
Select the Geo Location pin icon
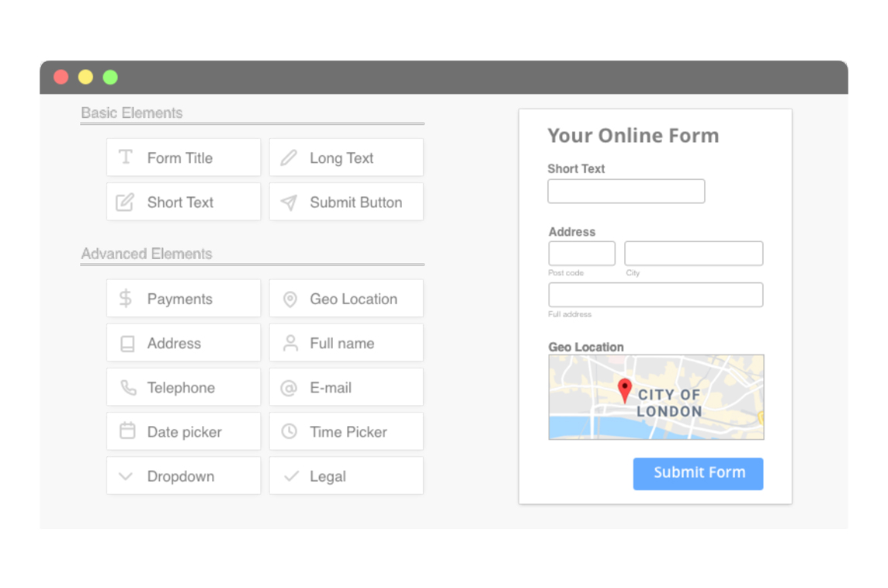pyautogui.click(x=290, y=299)
